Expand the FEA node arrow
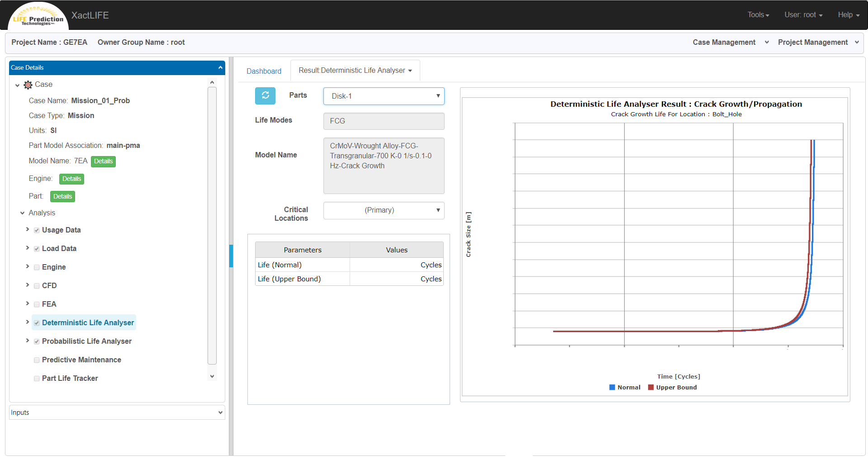Image resolution: width=868 pixels, height=460 pixels. click(x=27, y=304)
